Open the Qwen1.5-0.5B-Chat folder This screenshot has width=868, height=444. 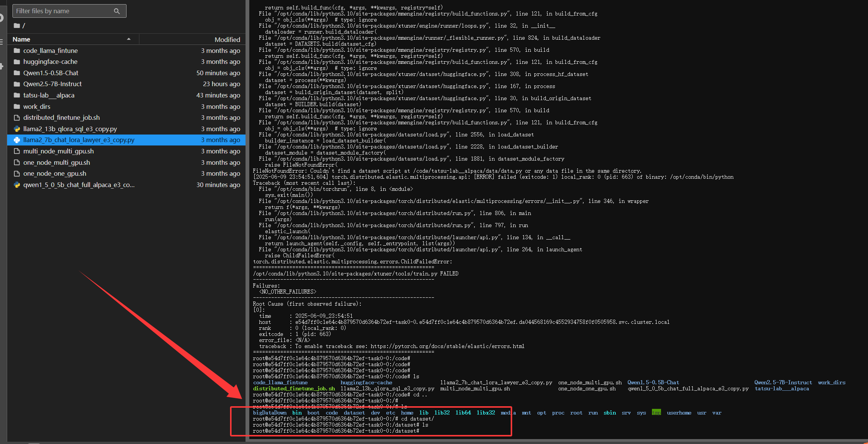(x=51, y=73)
